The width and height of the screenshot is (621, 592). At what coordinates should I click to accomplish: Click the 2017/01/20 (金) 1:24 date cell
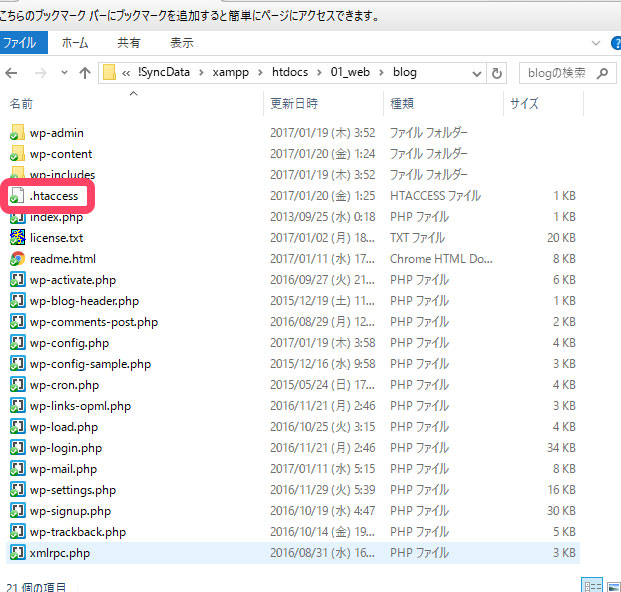pyautogui.click(x=322, y=154)
